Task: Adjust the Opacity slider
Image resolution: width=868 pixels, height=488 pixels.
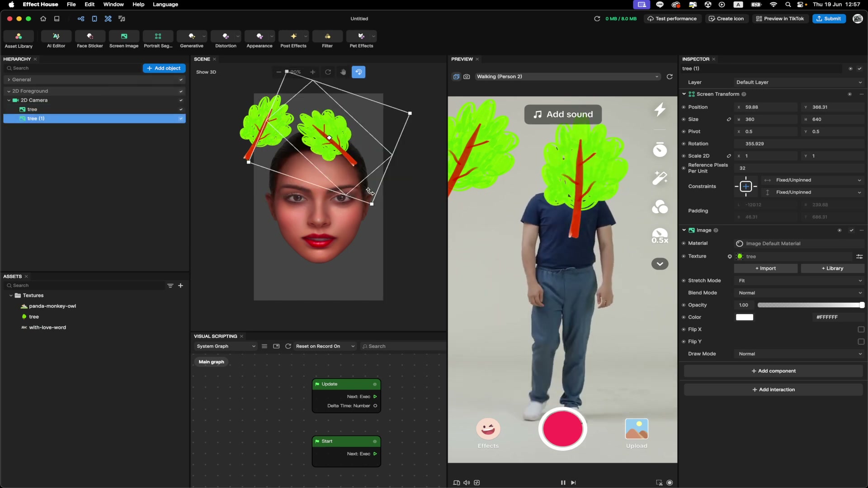Action: coord(811,305)
